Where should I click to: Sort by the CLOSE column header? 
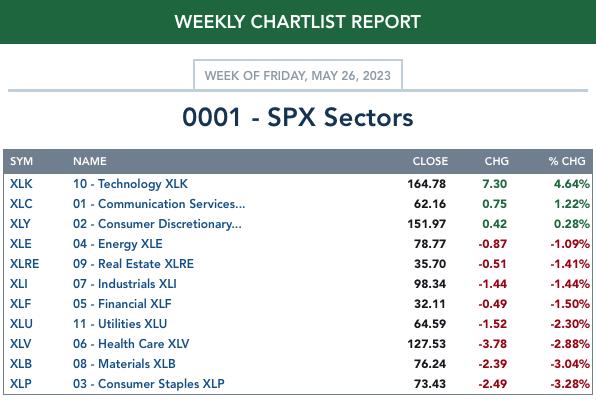coord(430,161)
